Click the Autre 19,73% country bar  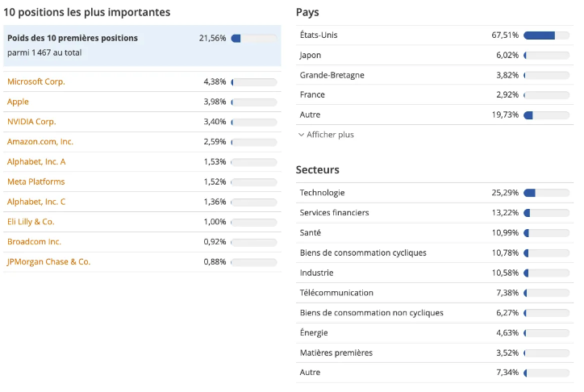coord(546,115)
